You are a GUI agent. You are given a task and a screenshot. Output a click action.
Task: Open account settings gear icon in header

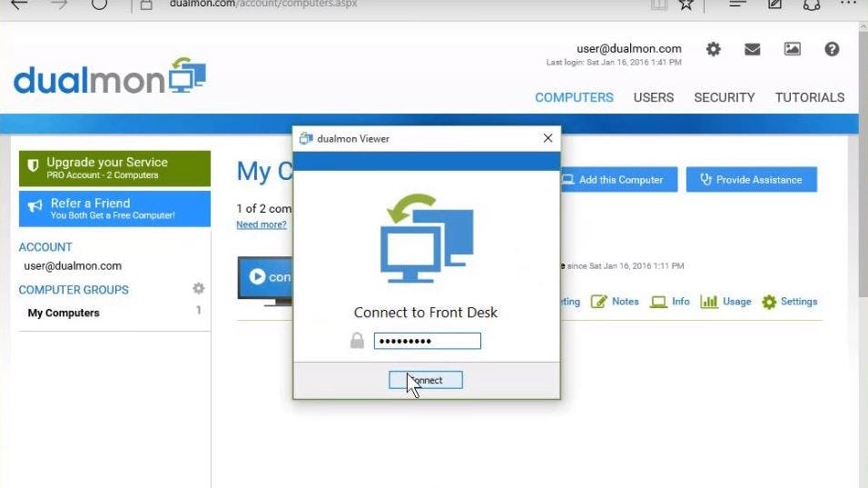713,49
